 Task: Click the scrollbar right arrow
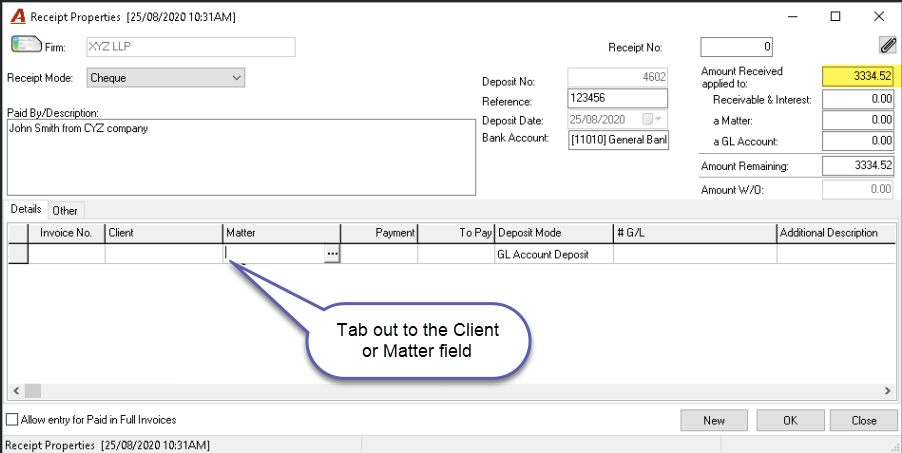coord(888,391)
